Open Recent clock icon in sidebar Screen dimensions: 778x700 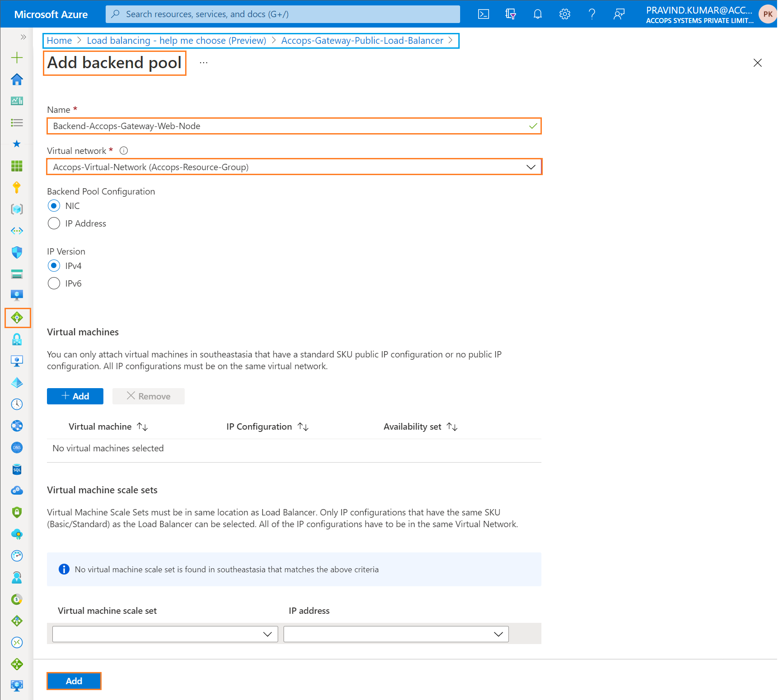17,404
